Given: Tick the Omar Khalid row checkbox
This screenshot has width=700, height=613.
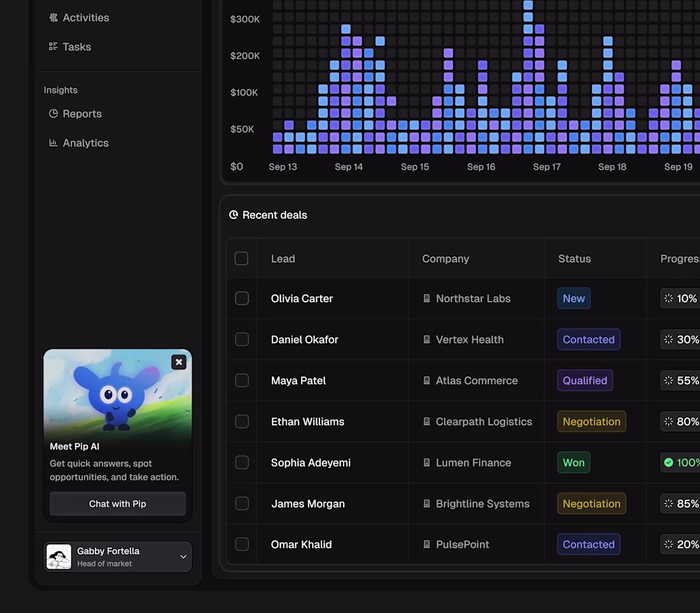Looking at the screenshot, I should (x=242, y=544).
